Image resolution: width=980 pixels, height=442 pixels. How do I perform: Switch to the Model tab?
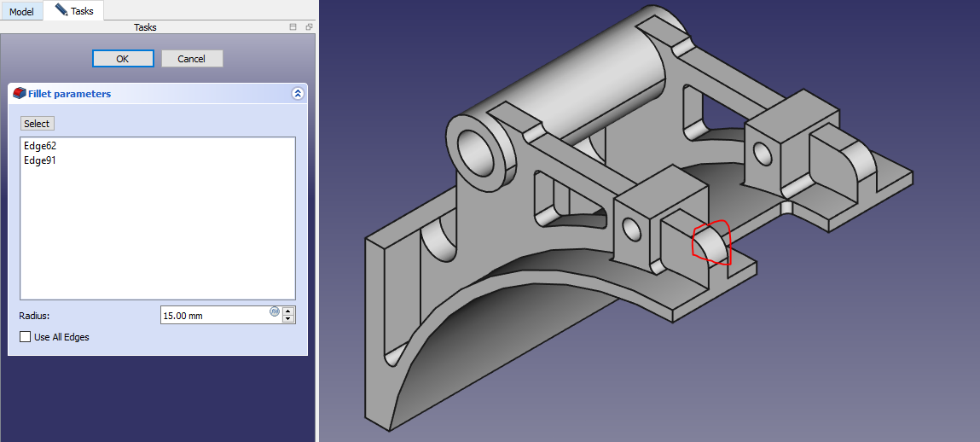pyautogui.click(x=21, y=12)
